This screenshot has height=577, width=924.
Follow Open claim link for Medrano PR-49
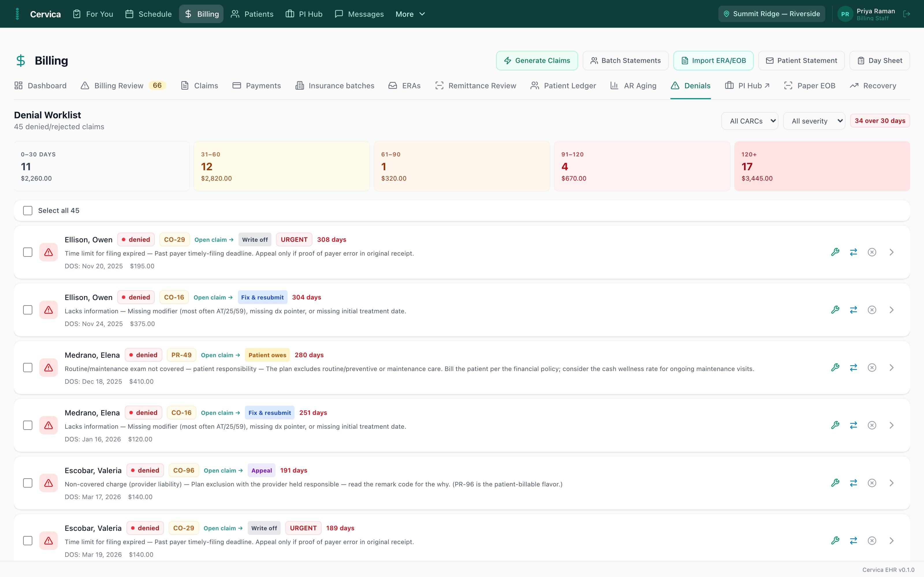[220, 355]
